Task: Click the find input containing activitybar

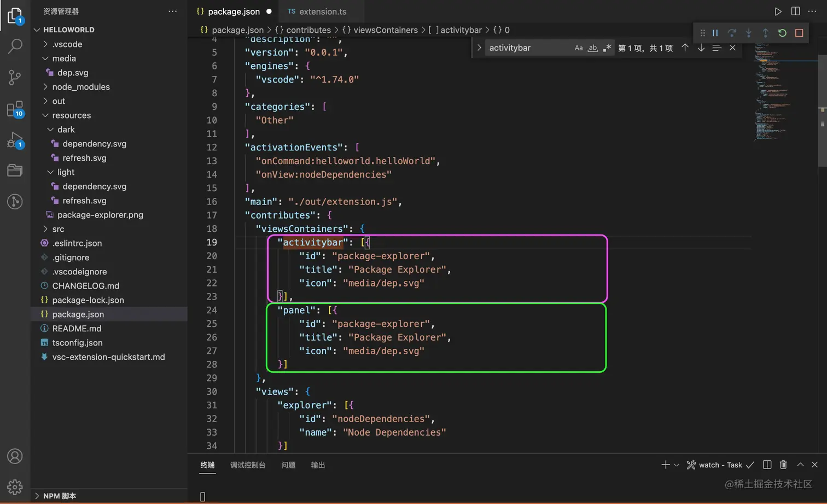Action: (529, 48)
